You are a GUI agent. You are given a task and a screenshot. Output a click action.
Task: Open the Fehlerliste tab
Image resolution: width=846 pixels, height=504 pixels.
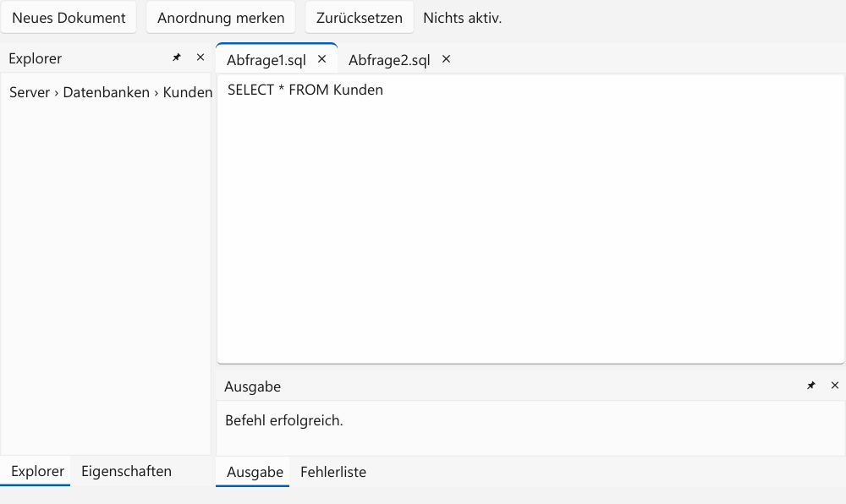point(332,472)
